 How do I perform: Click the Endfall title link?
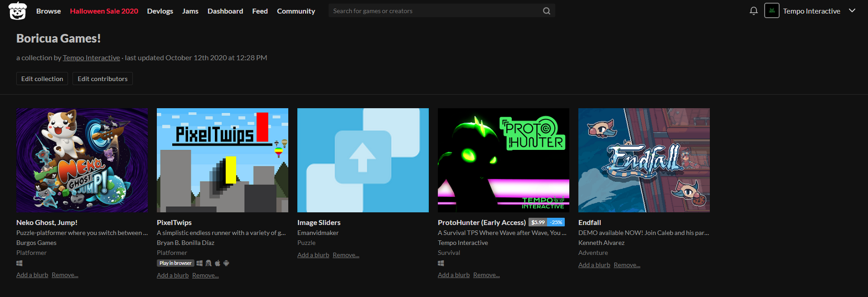[x=590, y=223]
